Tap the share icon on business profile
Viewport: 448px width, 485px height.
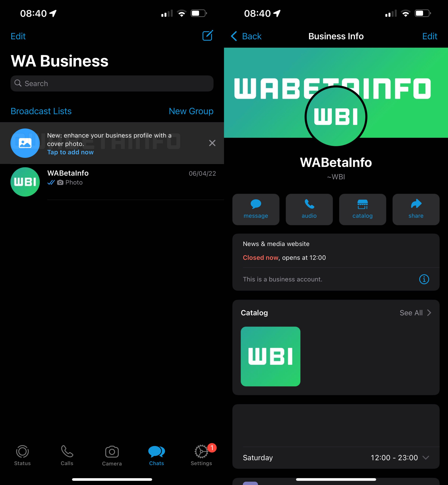click(x=415, y=208)
